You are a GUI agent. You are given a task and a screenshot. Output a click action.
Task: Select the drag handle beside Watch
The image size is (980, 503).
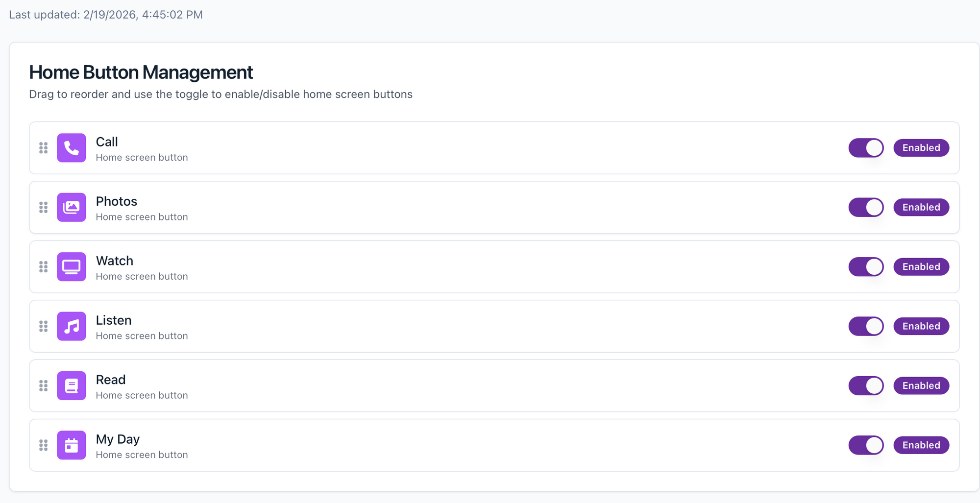click(44, 267)
